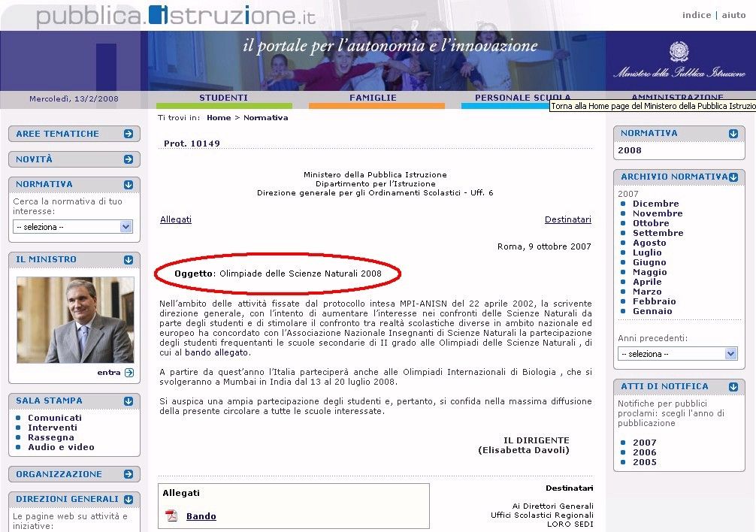
Task: Click the 'Mercoledì, 13/2/2008' date text
Action: click(x=74, y=98)
